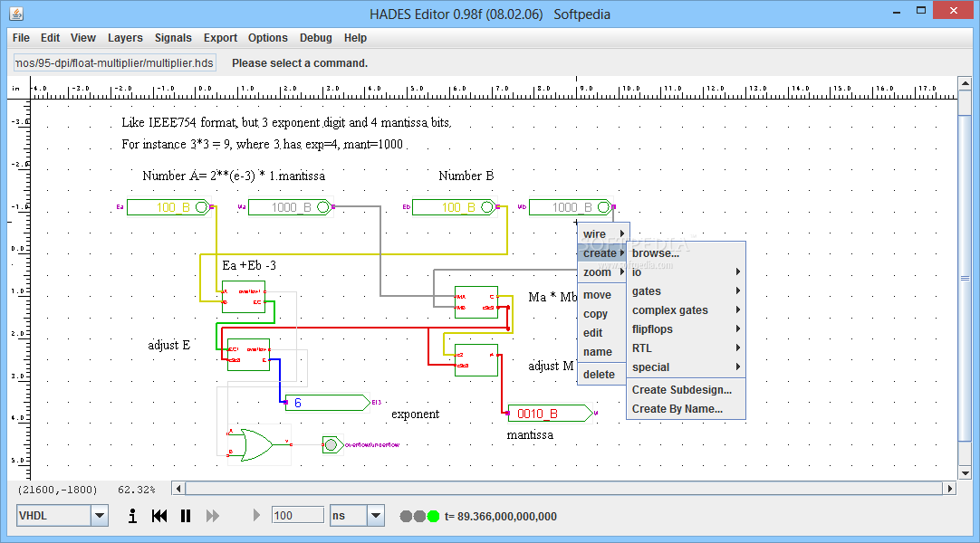Open the Export menu
Viewport: 980px width, 543px height.
(x=221, y=38)
